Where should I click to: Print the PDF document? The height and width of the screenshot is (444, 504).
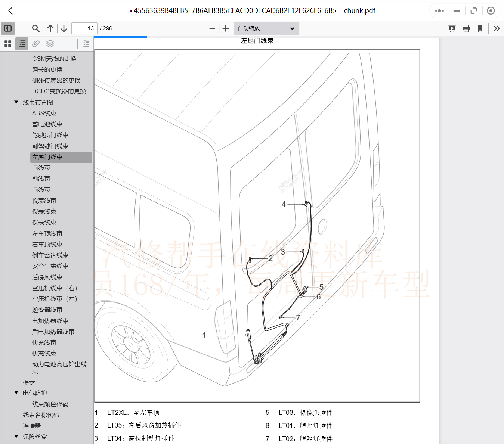466,28
